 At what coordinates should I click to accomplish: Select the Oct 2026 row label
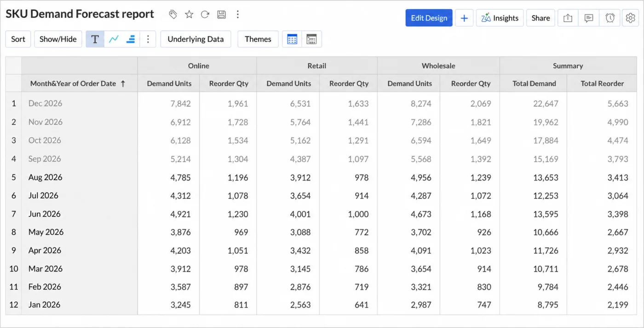pyautogui.click(x=45, y=141)
